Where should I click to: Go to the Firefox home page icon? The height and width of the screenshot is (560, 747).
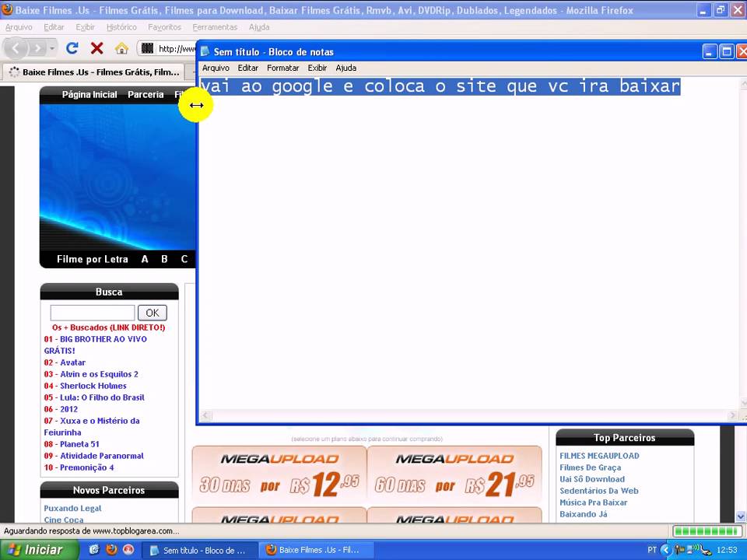click(121, 48)
